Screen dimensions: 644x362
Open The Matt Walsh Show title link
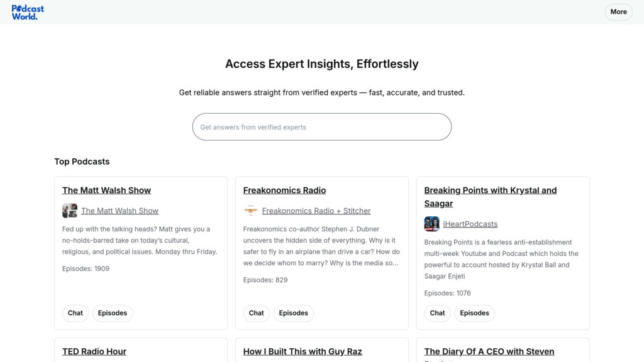pos(106,190)
